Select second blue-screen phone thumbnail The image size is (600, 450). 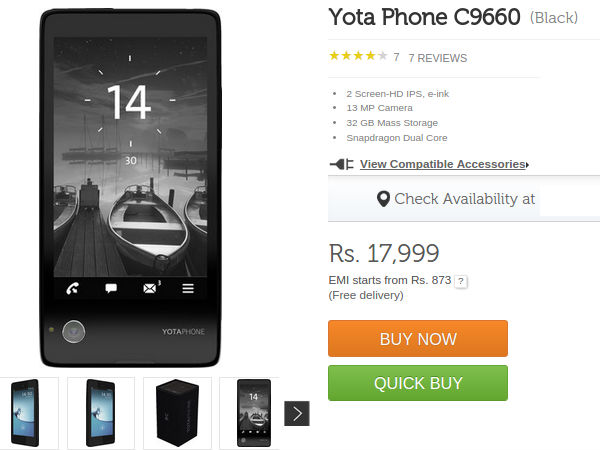tap(101, 413)
